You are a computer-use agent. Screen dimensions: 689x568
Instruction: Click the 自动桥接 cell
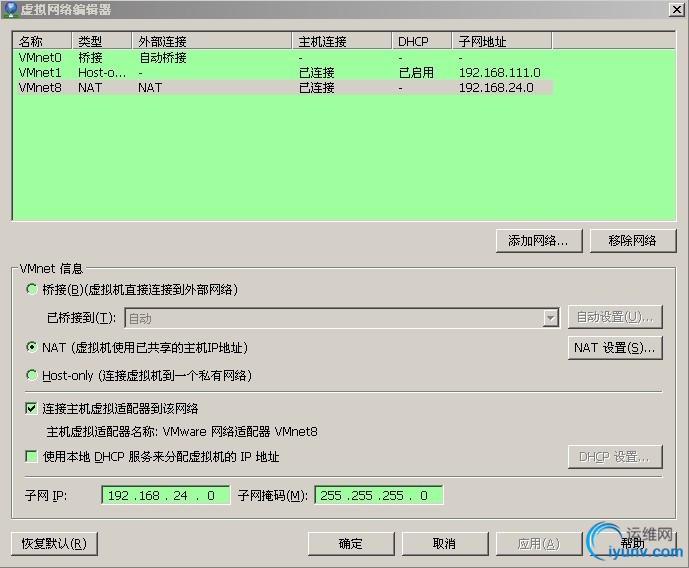coord(163,58)
